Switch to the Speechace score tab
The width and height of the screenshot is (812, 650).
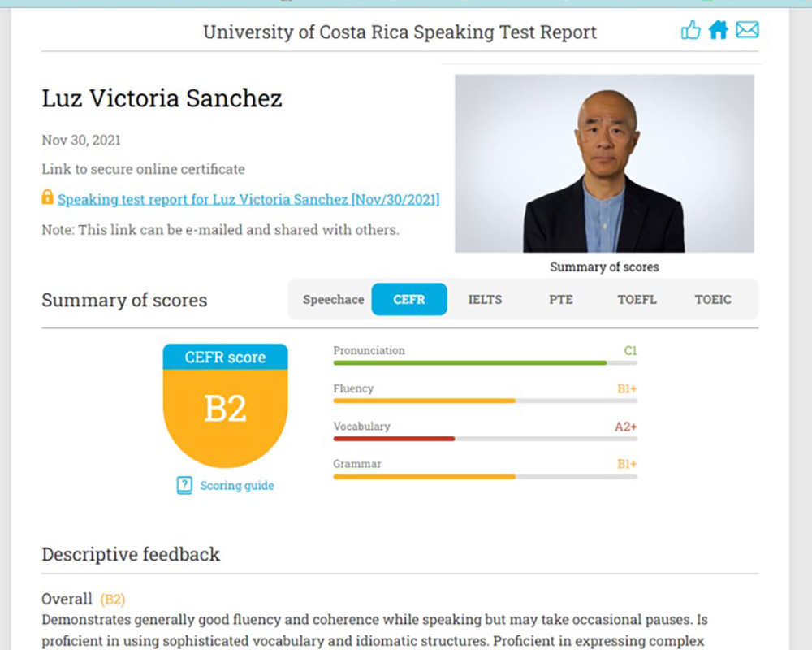pyautogui.click(x=334, y=300)
